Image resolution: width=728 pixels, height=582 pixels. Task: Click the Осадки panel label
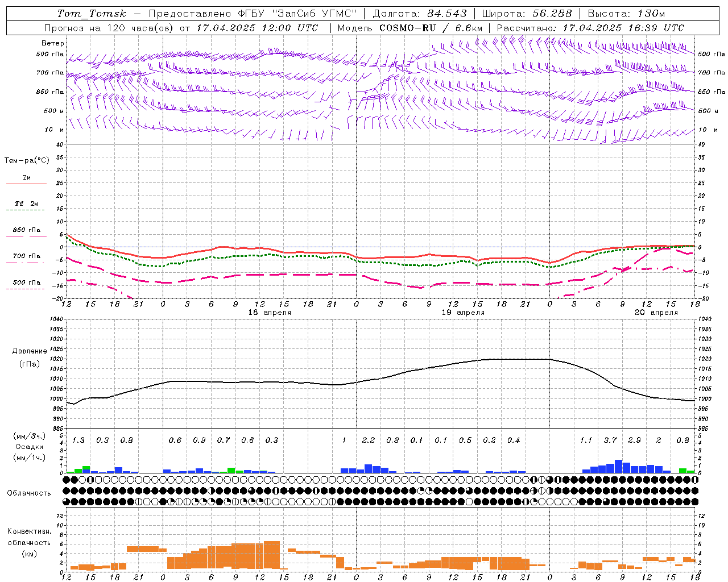tap(30, 447)
